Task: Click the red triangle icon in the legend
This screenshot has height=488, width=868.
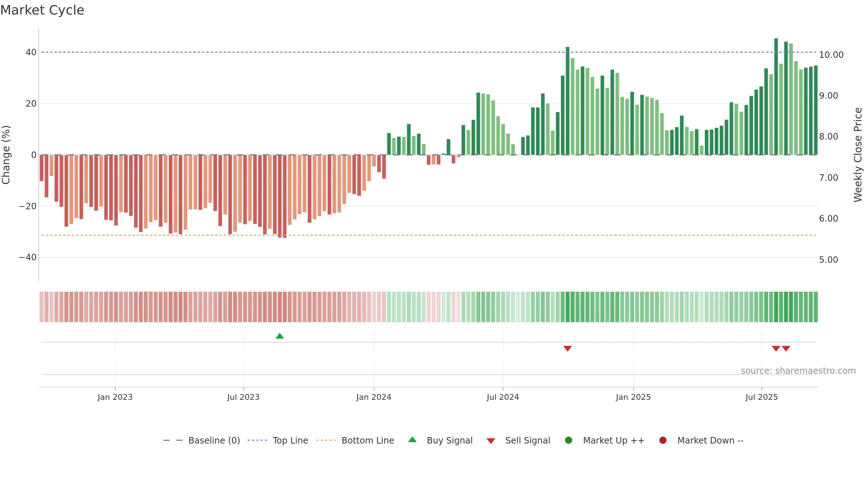Action: (491, 441)
